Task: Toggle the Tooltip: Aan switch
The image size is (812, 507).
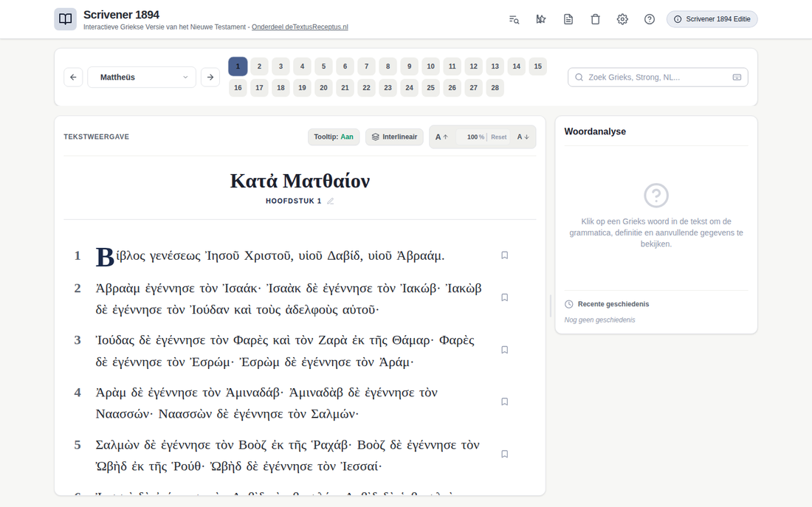Action: (x=334, y=137)
